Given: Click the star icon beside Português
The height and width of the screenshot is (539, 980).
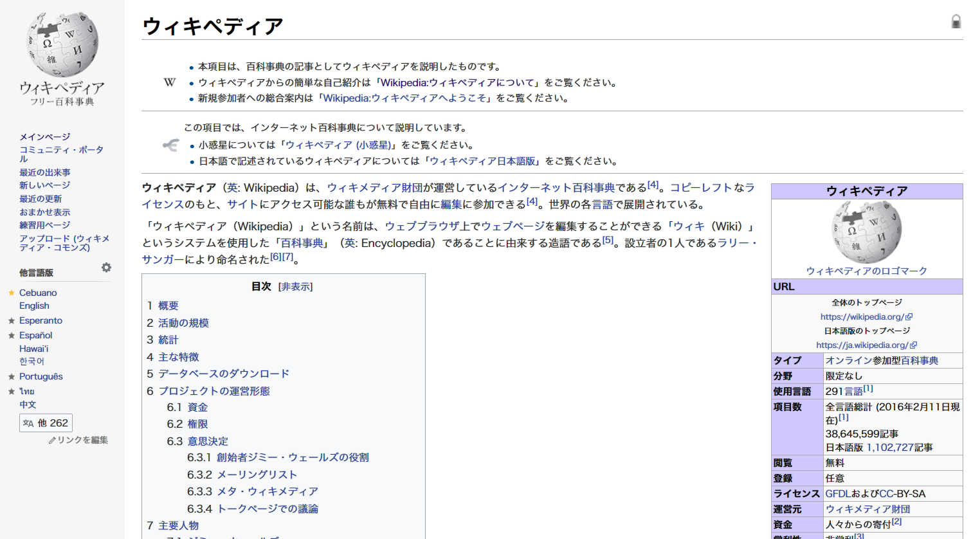Looking at the screenshot, I should 11,376.
